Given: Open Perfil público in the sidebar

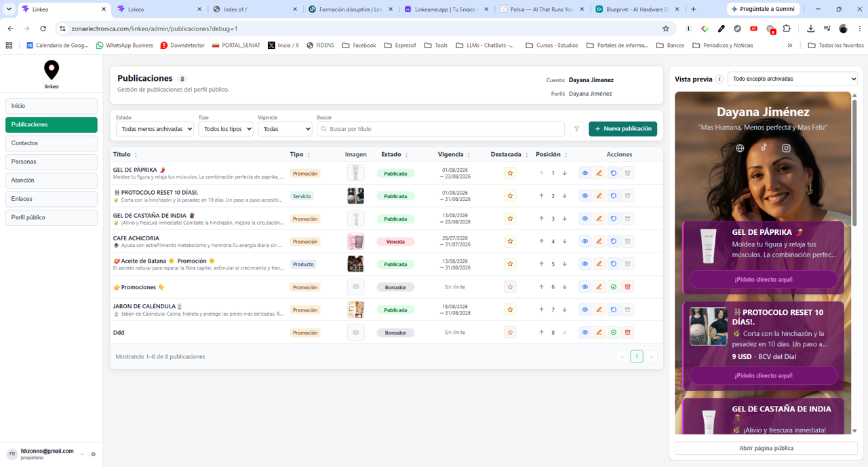Looking at the screenshot, I should [x=52, y=217].
